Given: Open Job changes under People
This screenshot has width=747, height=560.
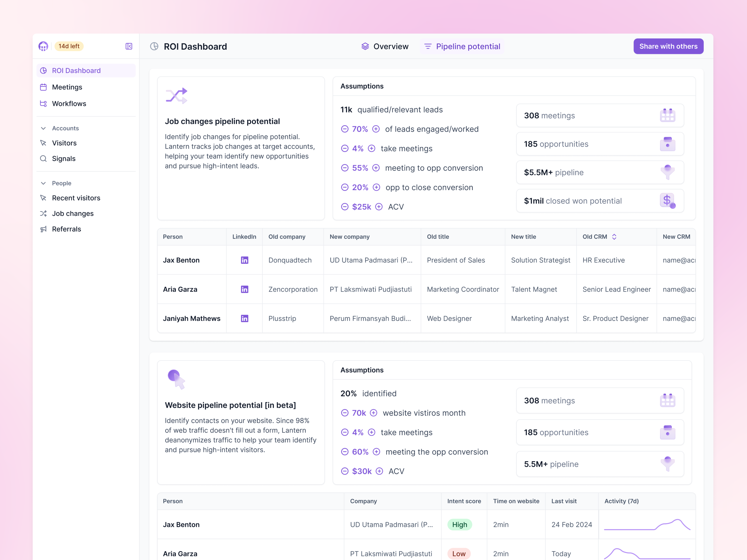Looking at the screenshot, I should pyautogui.click(x=73, y=213).
